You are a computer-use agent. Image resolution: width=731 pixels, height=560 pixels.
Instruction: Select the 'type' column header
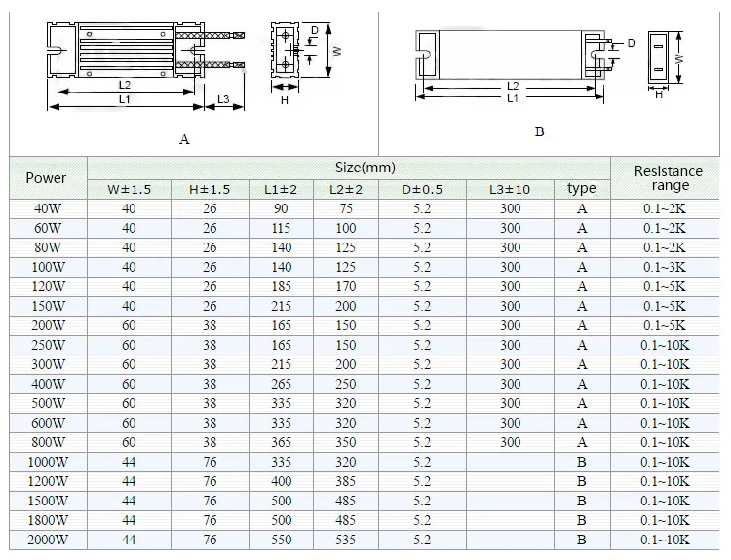pos(582,189)
